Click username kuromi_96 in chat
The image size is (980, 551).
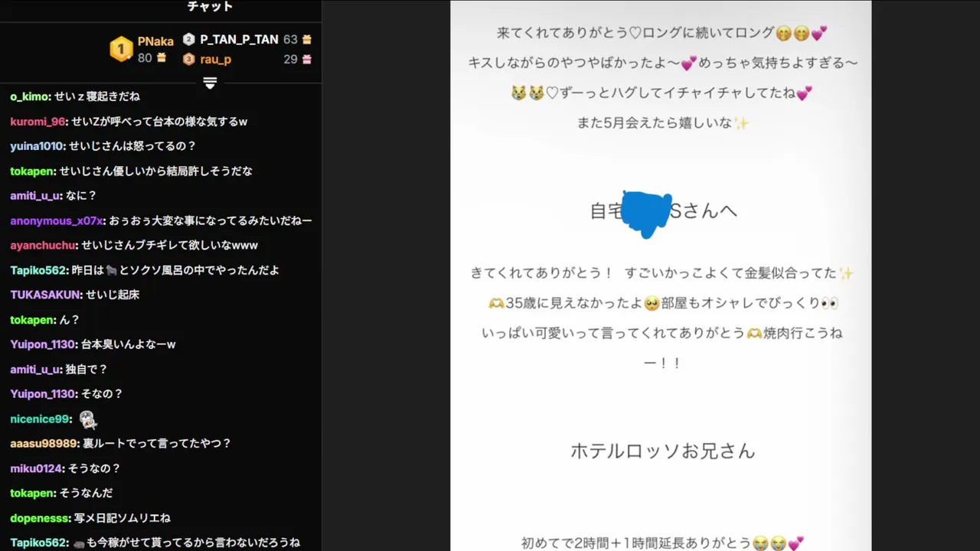pos(38,122)
